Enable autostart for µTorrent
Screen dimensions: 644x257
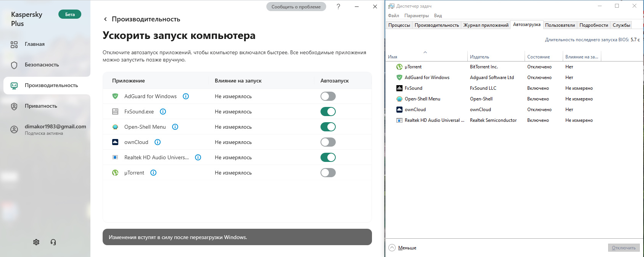click(328, 173)
